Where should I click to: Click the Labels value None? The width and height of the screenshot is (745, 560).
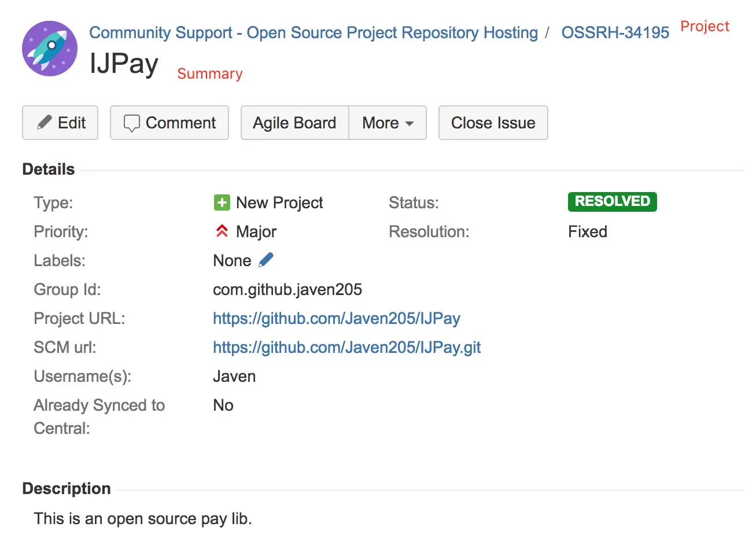pyautogui.click(x=232, y=260)
